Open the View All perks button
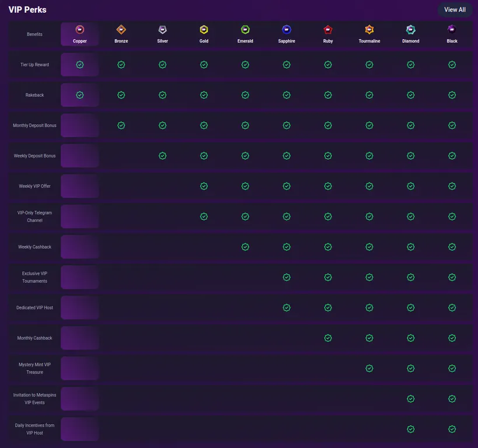 [x=455, y=10]
